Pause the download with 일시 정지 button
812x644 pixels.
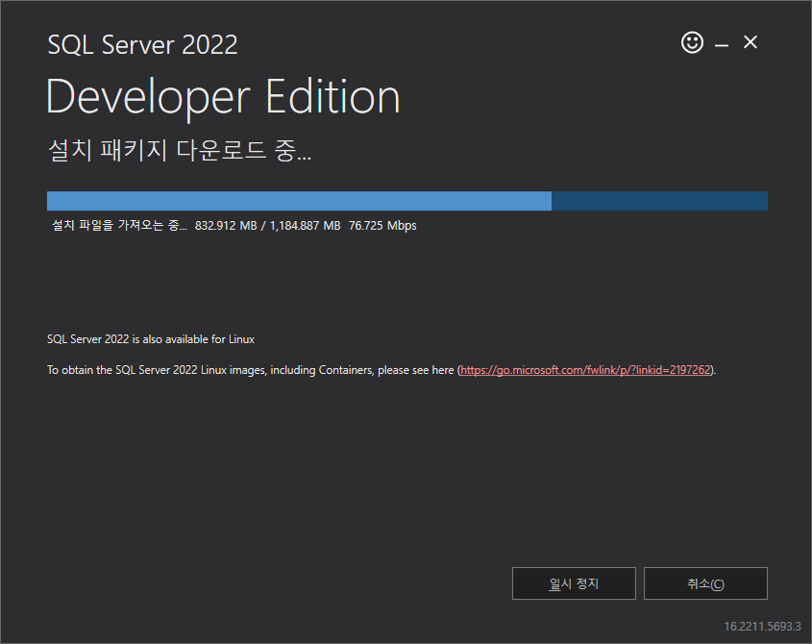coord(574,583)
